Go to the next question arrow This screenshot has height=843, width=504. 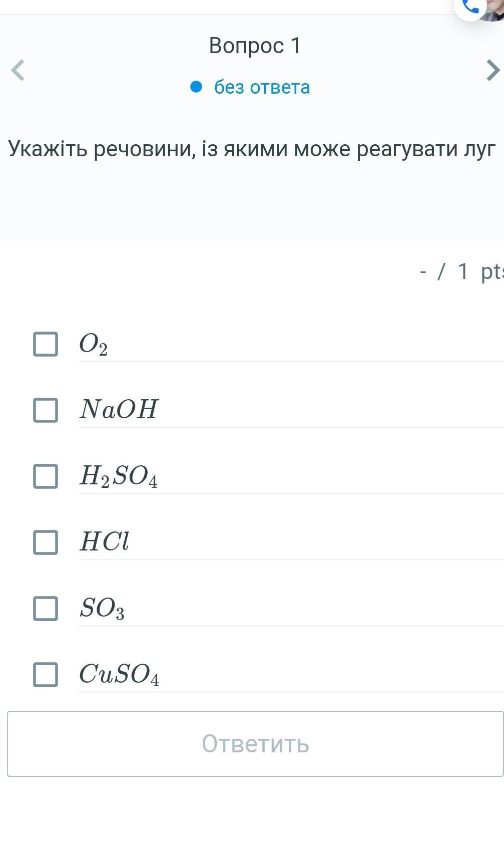click(493, 70)
